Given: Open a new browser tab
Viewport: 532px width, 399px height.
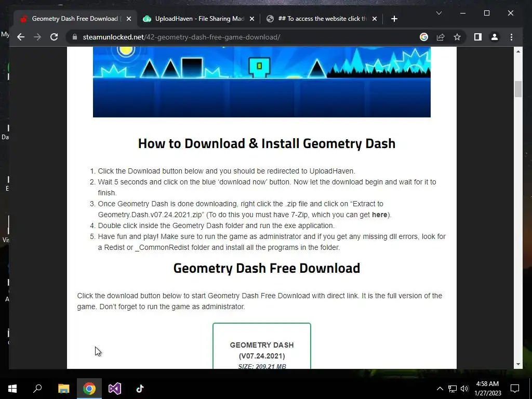Looking at the screenshot, I should (394, 19).
